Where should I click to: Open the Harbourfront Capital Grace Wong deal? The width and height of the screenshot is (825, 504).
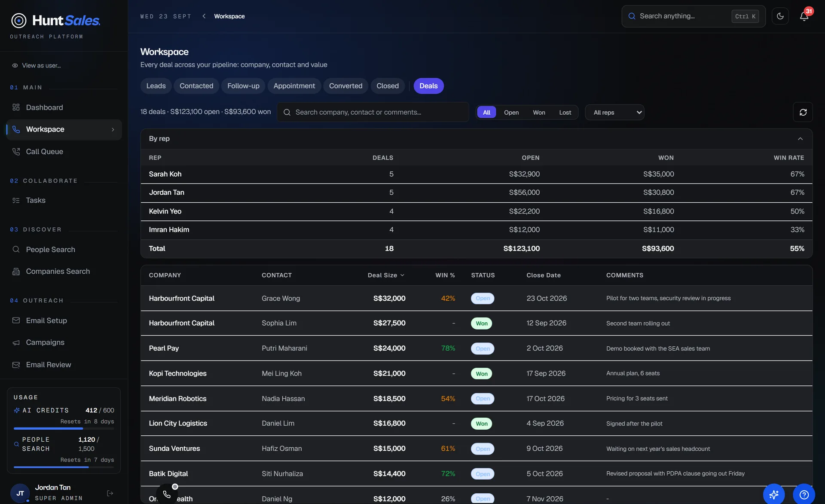pos(476,298)
